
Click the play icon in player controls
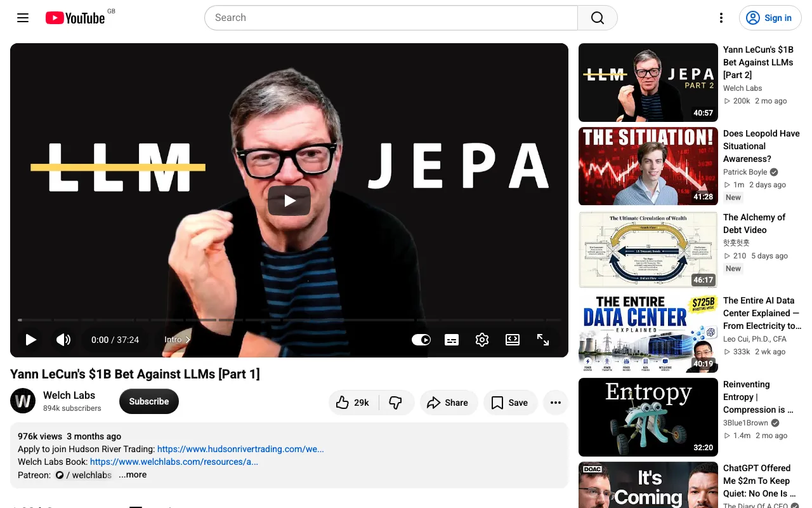click(30, 340)
